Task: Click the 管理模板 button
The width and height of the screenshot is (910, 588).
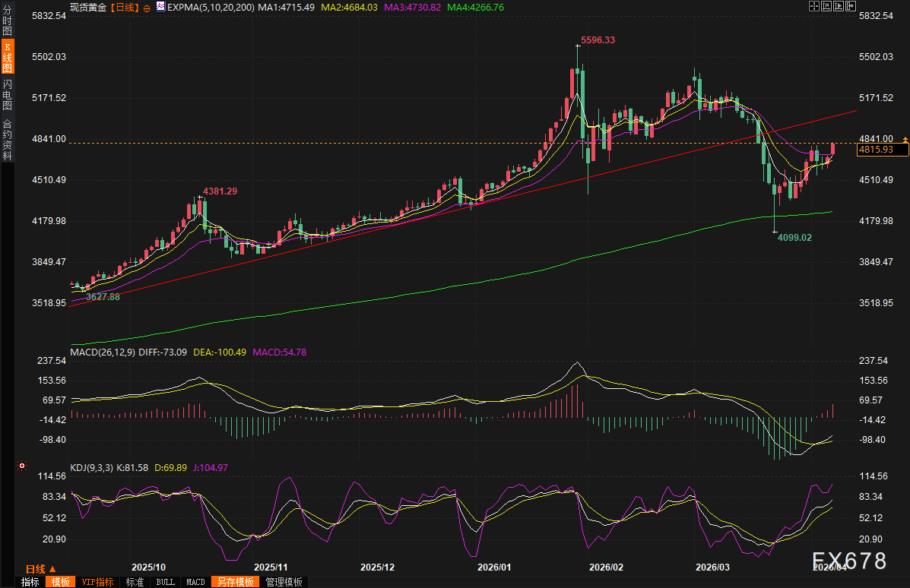Action: point(284,582)
